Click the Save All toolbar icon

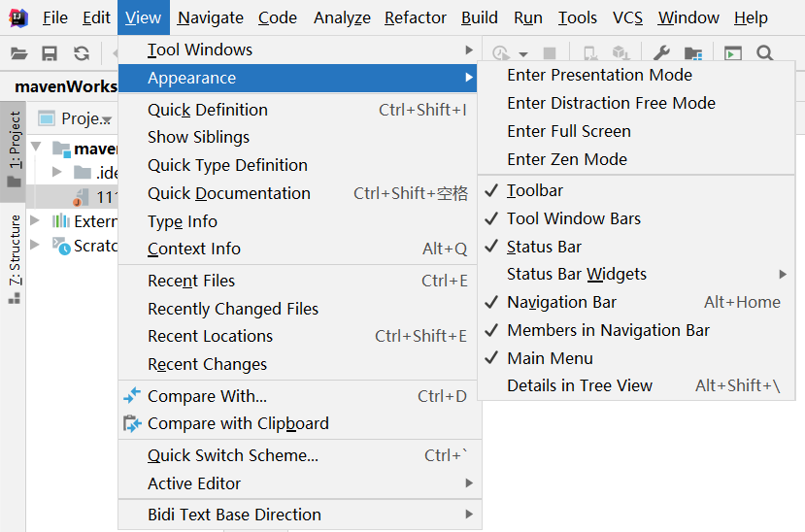(x=50, y=53)
